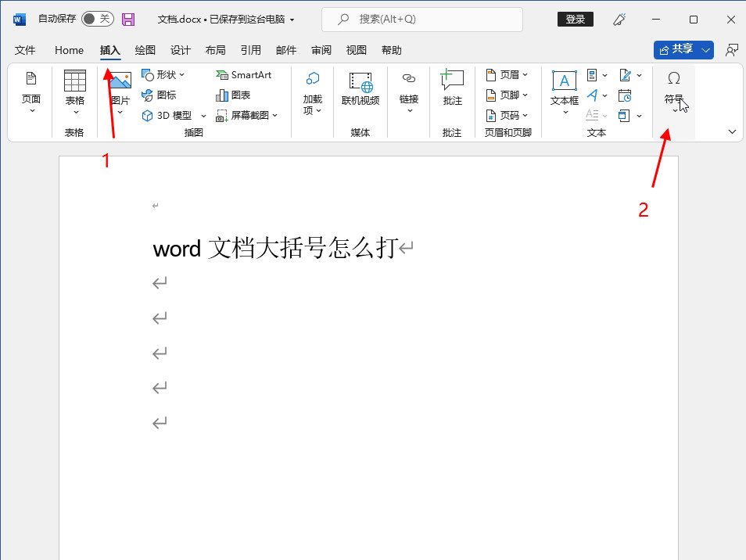The height and width of the screenshot is (560, 746).
Task: Expand the arrow beside the Object icon
Action: [x=640, y=116]
